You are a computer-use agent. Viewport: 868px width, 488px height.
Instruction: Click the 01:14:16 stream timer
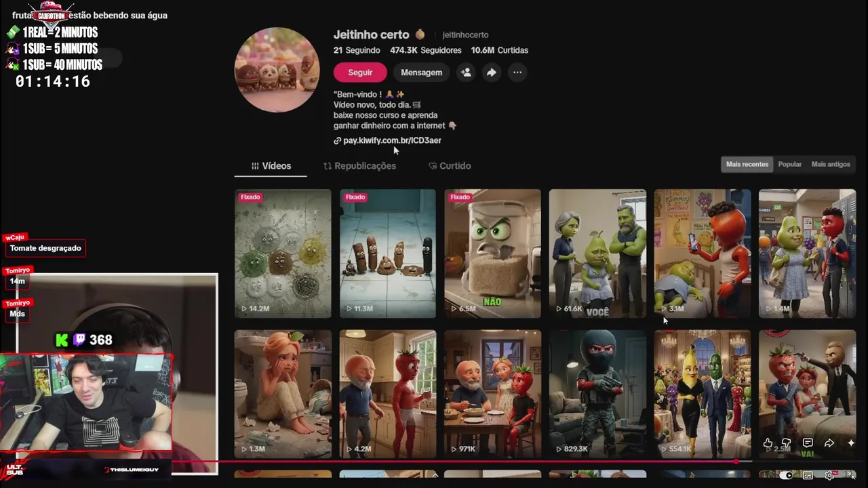pyautogui.click(x=53, y=82)
